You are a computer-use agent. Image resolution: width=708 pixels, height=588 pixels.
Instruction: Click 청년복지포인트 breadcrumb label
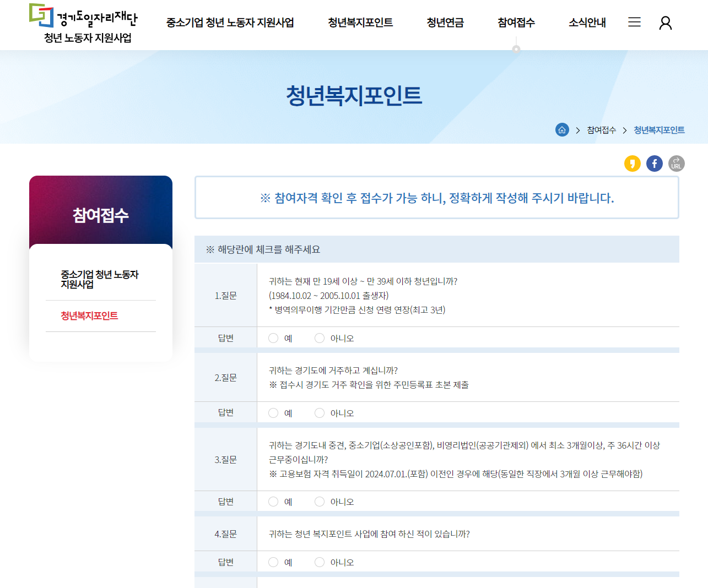tap(659, 130)
